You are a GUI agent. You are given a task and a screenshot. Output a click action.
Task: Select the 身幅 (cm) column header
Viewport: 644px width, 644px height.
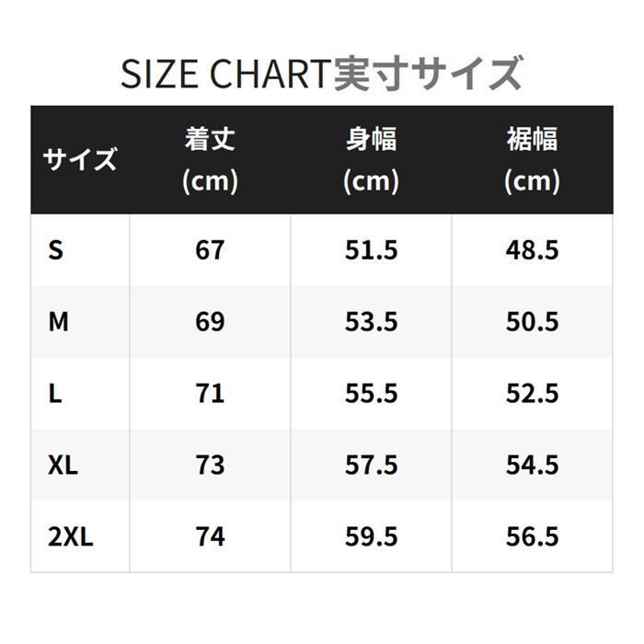click(x=371, y=160)
